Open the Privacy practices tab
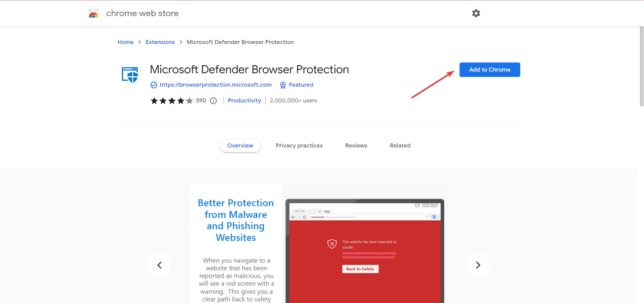The image size is (644, 303). pos(299,146)
